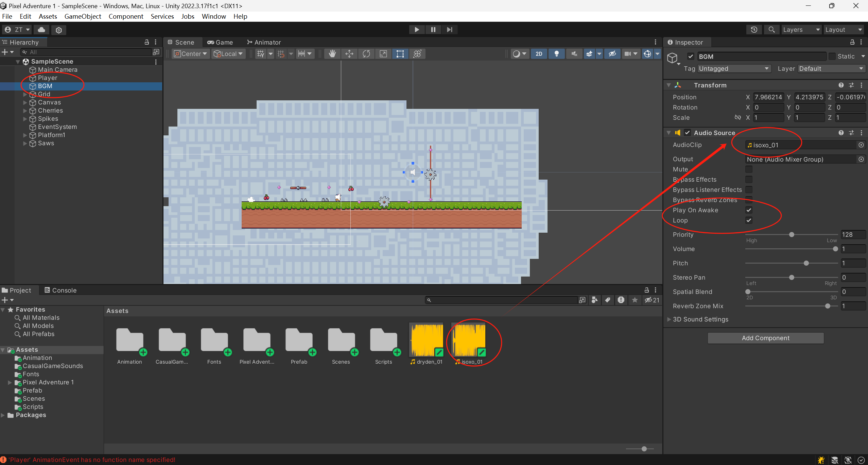Toggle scene lighting bulb icon
The width and height of the screenshot is (868, 465).
click(x=556, y=54)
